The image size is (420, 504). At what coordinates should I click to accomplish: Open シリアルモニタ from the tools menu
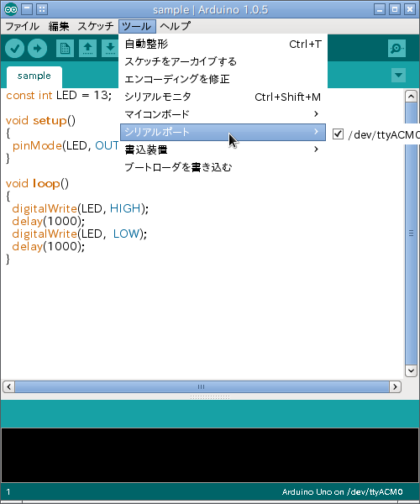pyautogui.click(x=223, y=97)
